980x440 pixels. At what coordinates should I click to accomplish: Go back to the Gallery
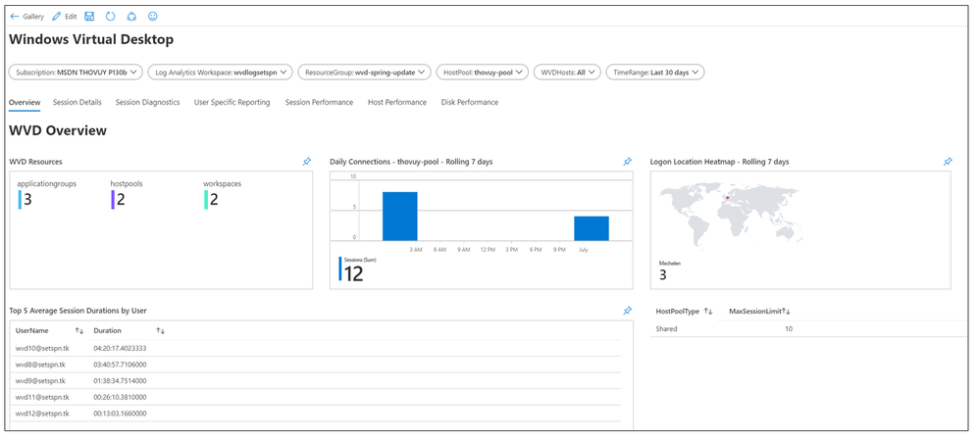pos(27,17)
